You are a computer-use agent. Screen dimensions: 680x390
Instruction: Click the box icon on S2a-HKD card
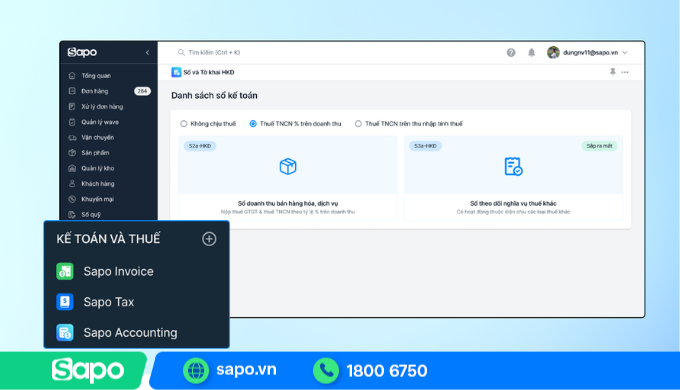(288, 166)
